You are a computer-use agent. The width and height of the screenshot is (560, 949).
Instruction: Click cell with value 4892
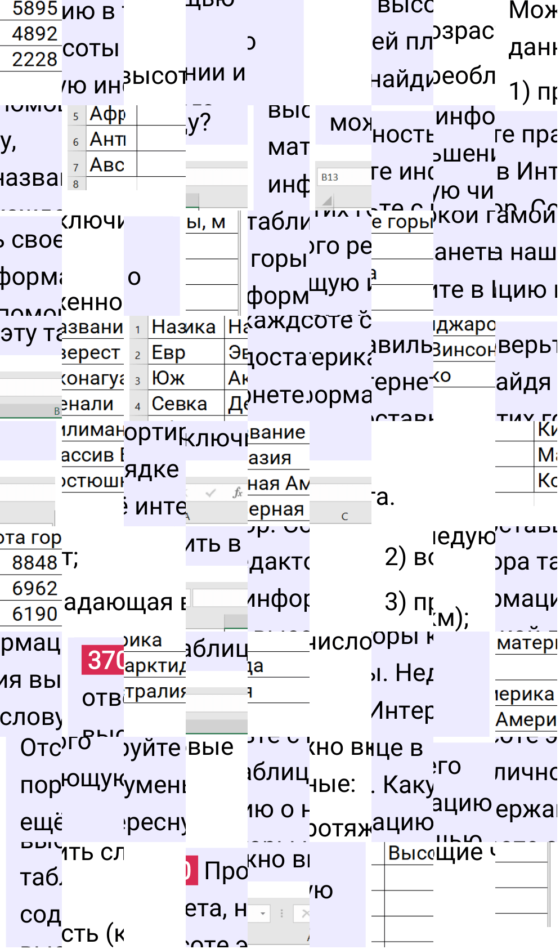coord(31,34)
